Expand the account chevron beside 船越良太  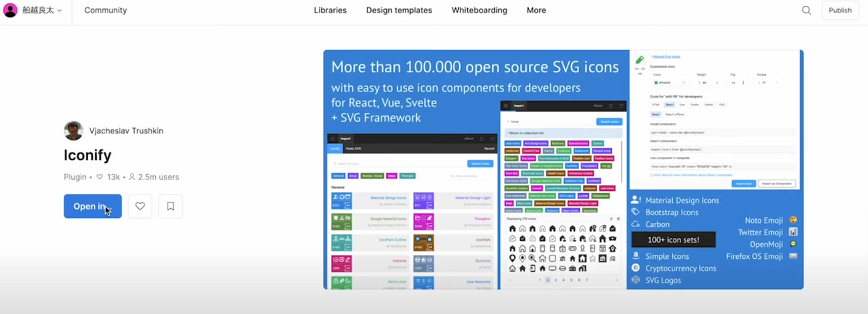click(x=60, y=11)
